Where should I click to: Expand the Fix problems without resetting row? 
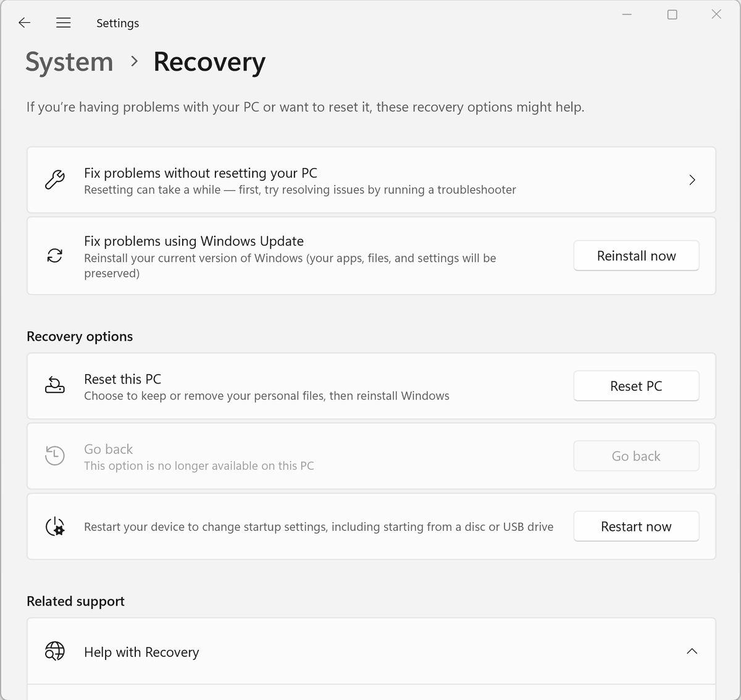point(692,180)
